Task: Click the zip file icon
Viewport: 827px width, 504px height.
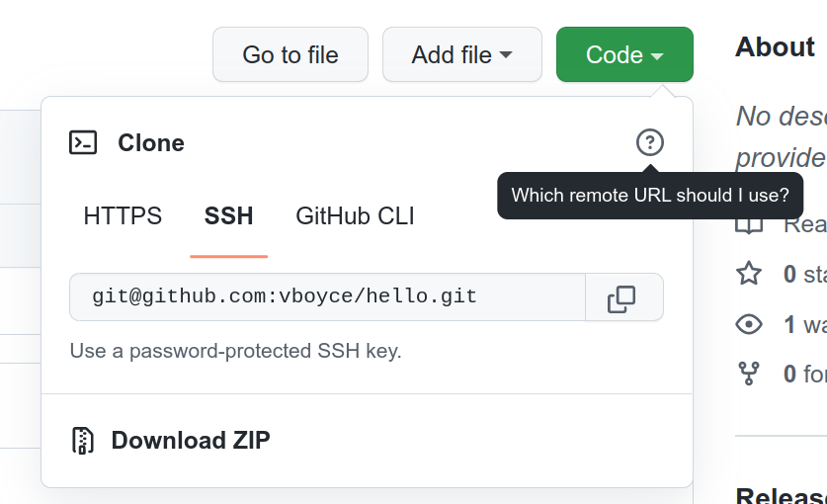Action: coord(82,441)
